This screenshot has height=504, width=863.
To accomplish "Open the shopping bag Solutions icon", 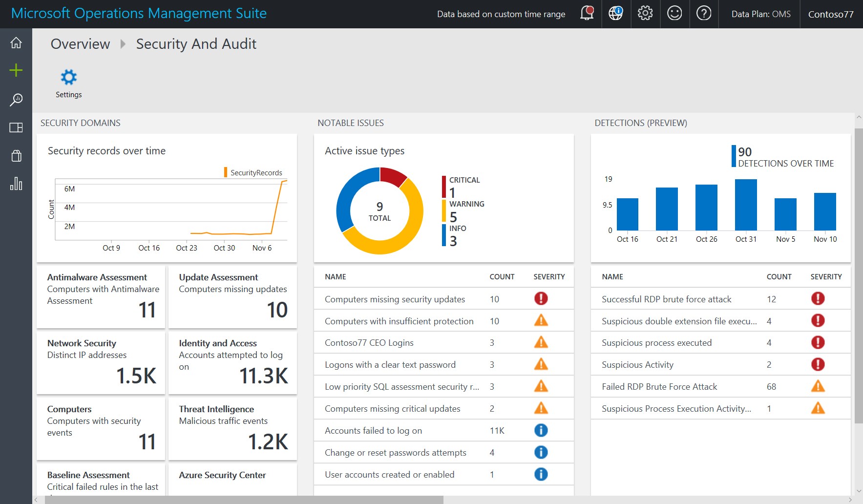I will (16, 156).
